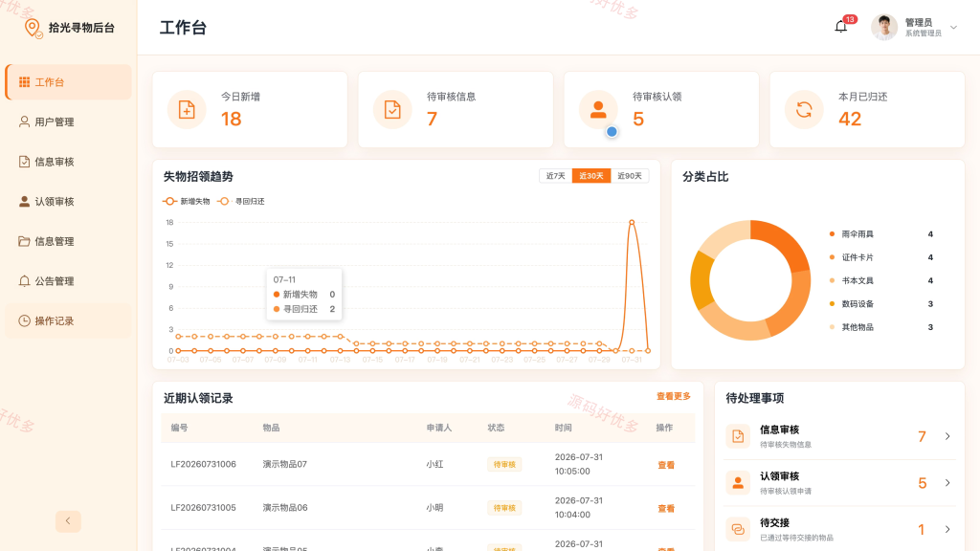The width and height of the screenshot is (980, 551).
Task: Click the 今日新增 file-plus icon
Action: [x=187, y=109]
